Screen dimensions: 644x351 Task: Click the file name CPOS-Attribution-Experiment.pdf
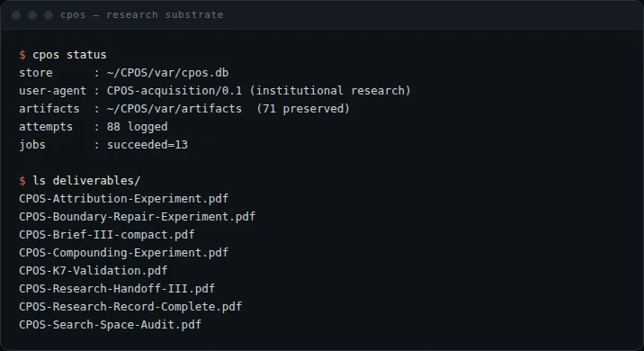pos(123,199)
